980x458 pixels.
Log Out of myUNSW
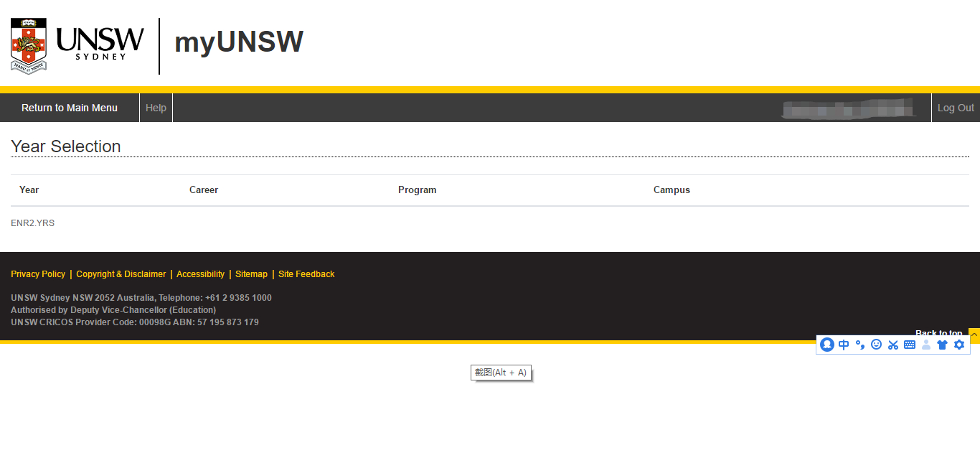pyautogui.click(x=956, y=108)
